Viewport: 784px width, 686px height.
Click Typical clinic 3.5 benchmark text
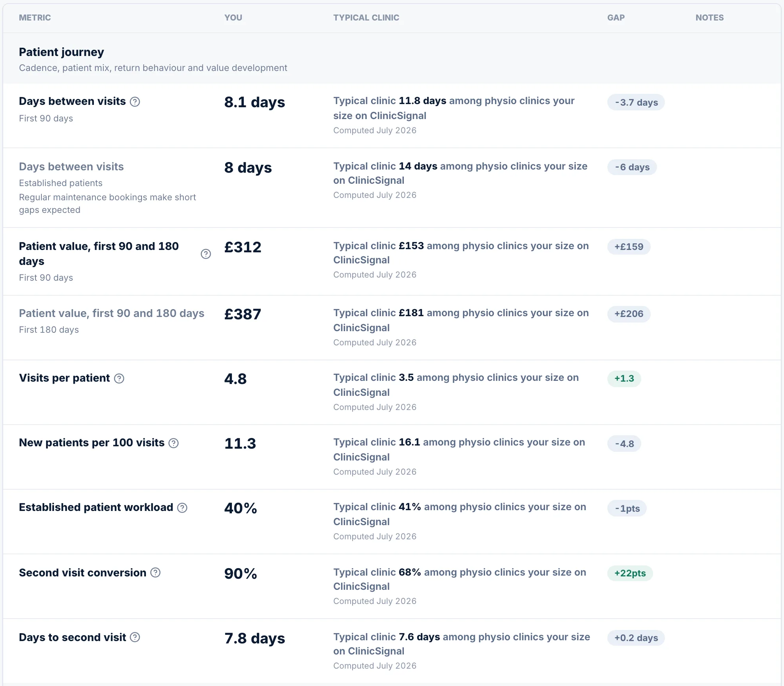pos(456,385)
